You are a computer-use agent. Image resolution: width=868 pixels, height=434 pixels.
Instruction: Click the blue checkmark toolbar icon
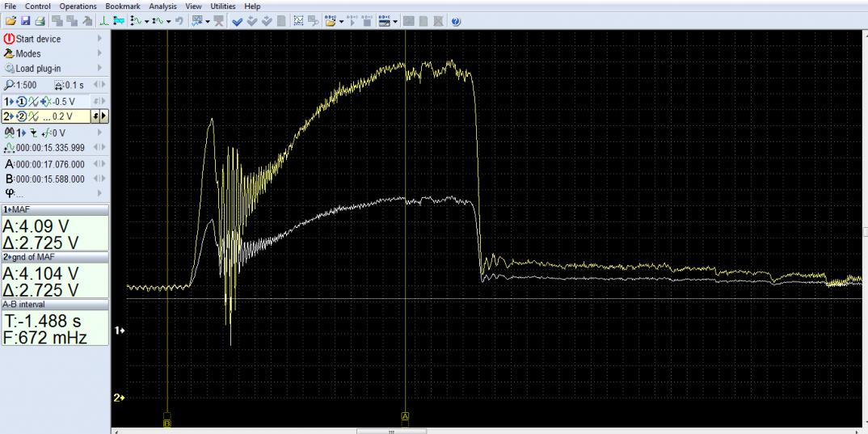[x=237, y=21]
